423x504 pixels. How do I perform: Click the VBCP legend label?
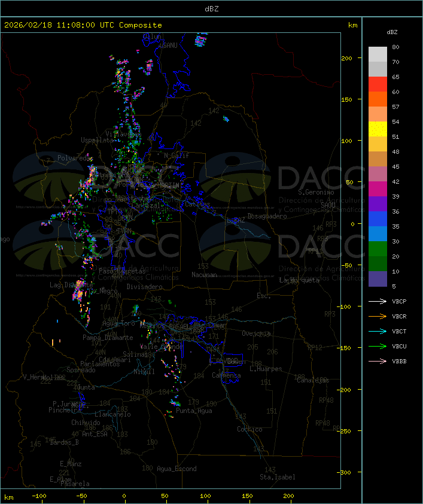click(x=399, y=301)
